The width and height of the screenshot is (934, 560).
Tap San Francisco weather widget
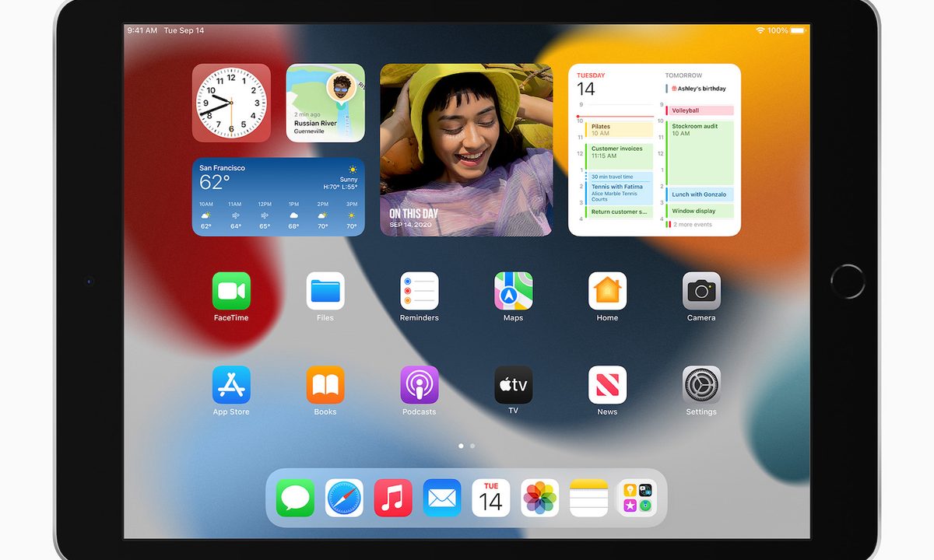point(278,197)
